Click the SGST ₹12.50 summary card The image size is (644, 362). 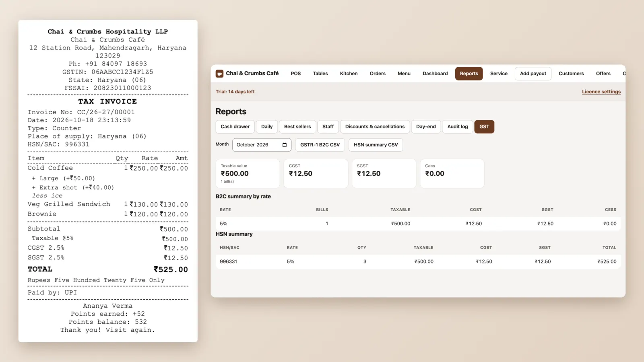384,173
